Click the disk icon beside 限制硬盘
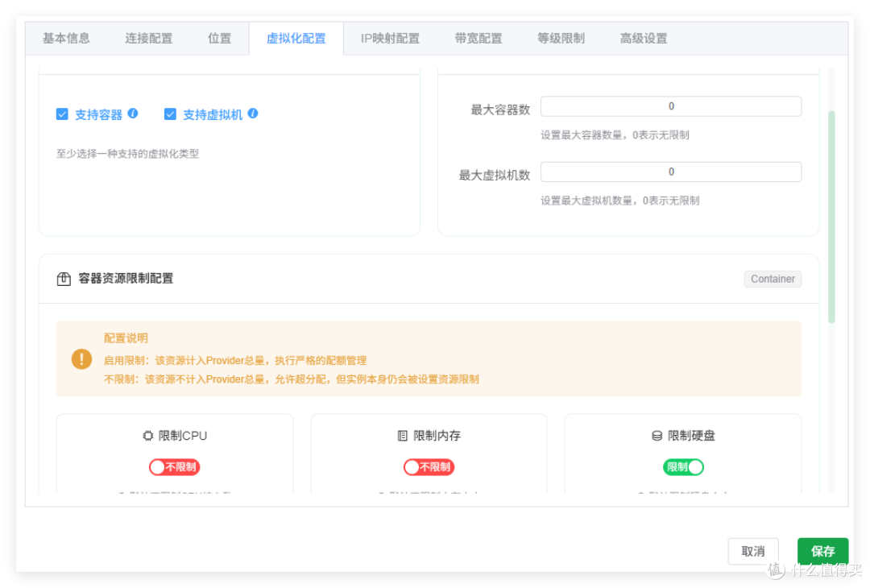Image resolution: width=870 pixels, height=588 pixels. coord(657,436)
